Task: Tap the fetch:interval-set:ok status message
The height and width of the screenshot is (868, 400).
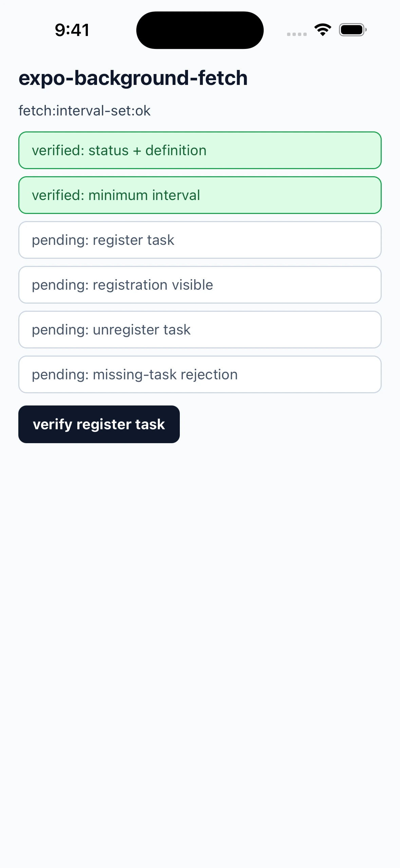Action: point(84,111)
